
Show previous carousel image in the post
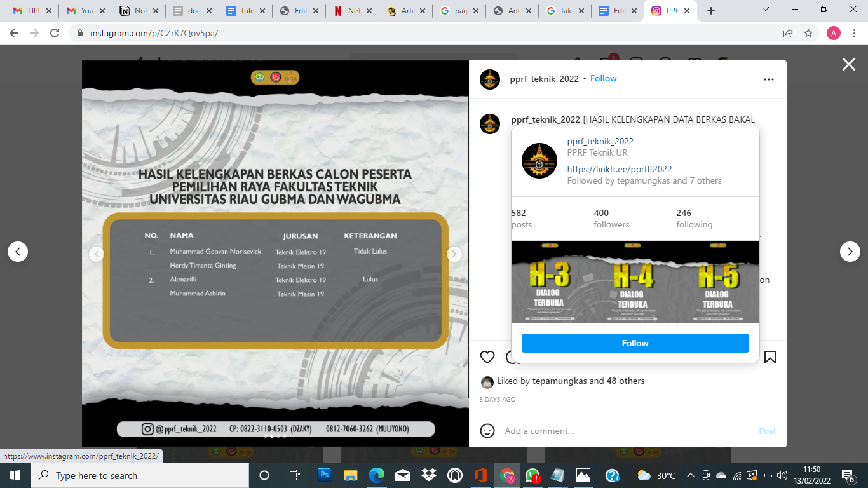click(x=97, y=254)
